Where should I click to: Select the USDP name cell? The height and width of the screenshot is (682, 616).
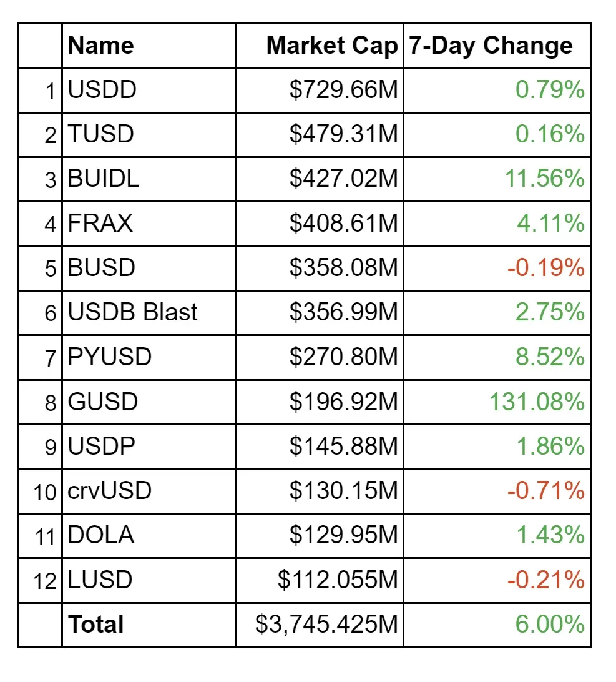101,447
